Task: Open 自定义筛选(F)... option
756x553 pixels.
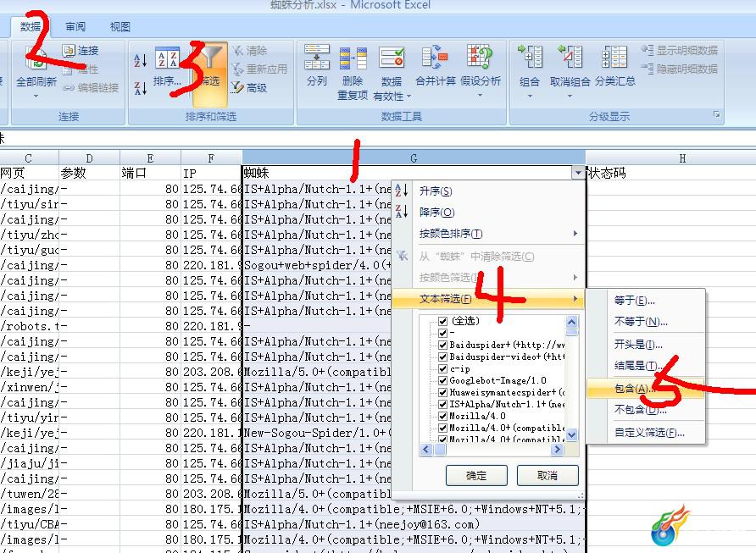Action: pyautogui.click(x=649, y=432)
